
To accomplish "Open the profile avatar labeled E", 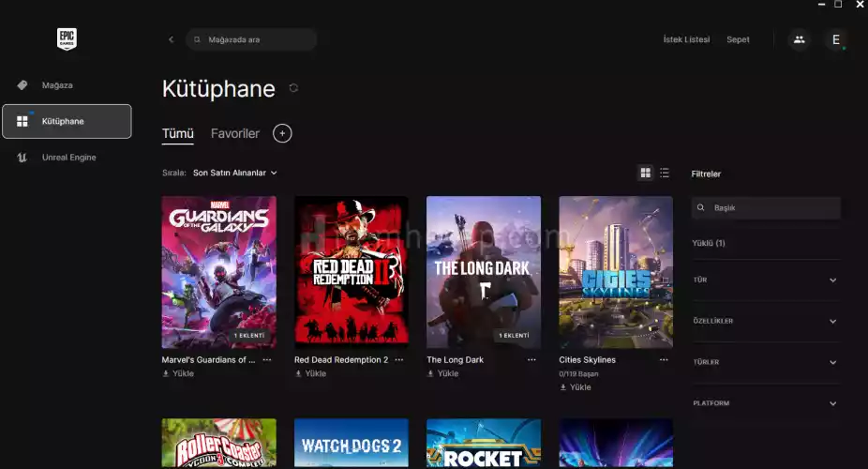I will (835, 39).
